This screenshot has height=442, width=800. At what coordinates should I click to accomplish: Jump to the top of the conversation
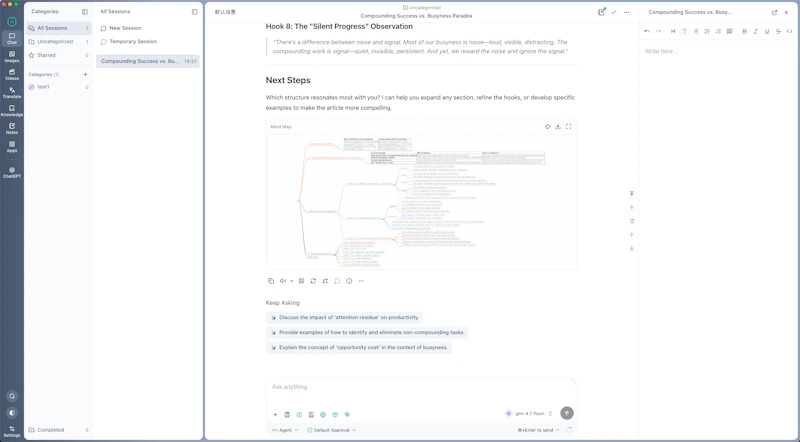pyautogui.click(x=632, y=194)
